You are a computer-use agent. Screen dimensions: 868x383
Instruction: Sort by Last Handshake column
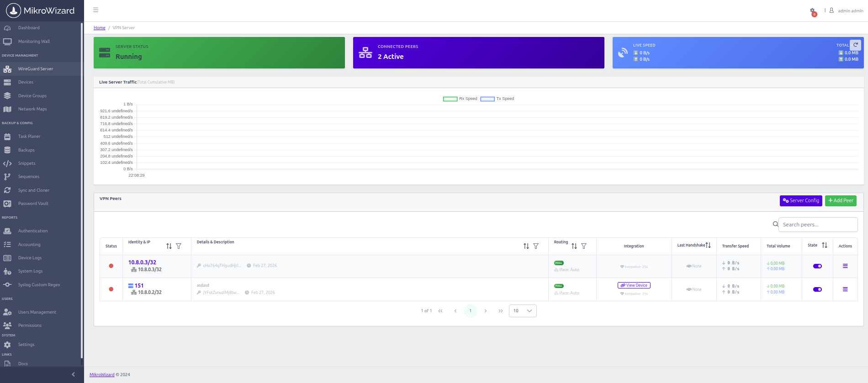click(x=708, y=245)
